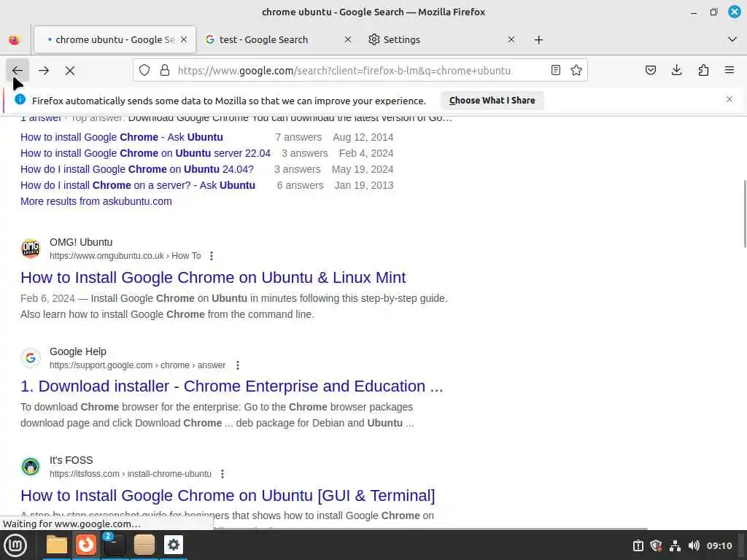
Task: Open install Chrome on a server link
Action: click(x=138, y=185)
